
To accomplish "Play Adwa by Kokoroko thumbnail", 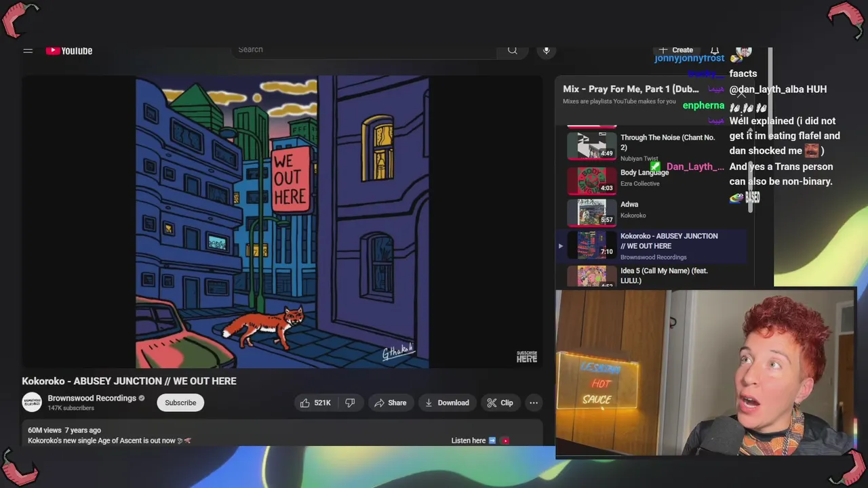I will click(591, 212).
